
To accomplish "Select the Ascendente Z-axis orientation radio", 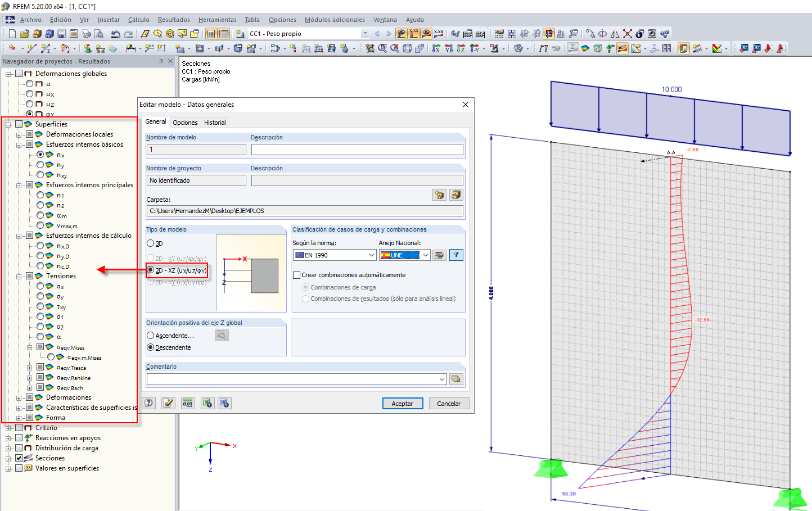I will tap(151, 336).
